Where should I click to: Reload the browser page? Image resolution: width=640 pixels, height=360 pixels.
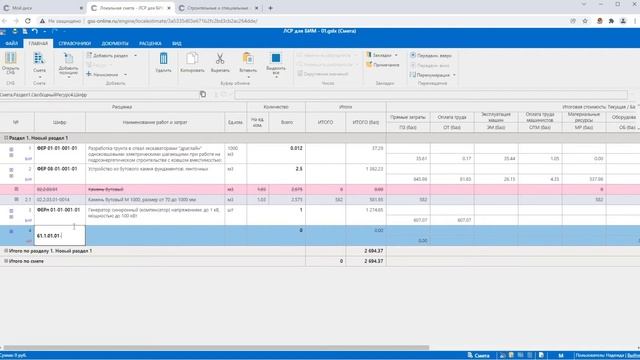point(28,21)
